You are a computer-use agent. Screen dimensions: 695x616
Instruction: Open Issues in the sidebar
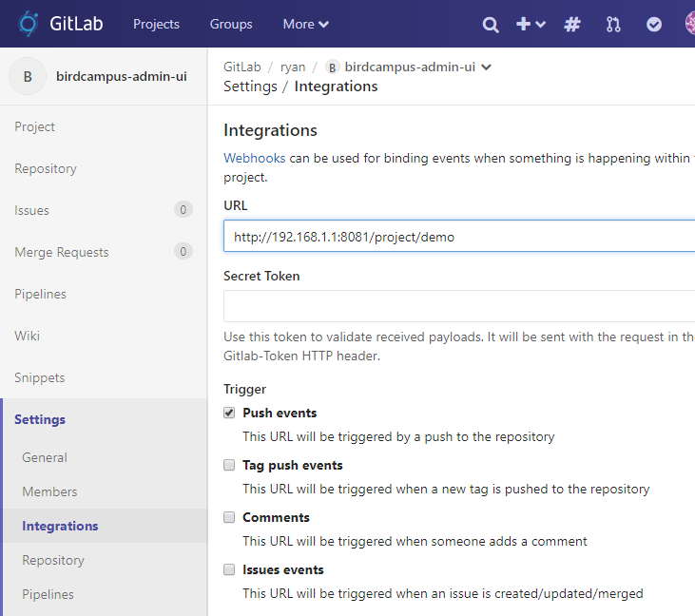coord(31,210)
